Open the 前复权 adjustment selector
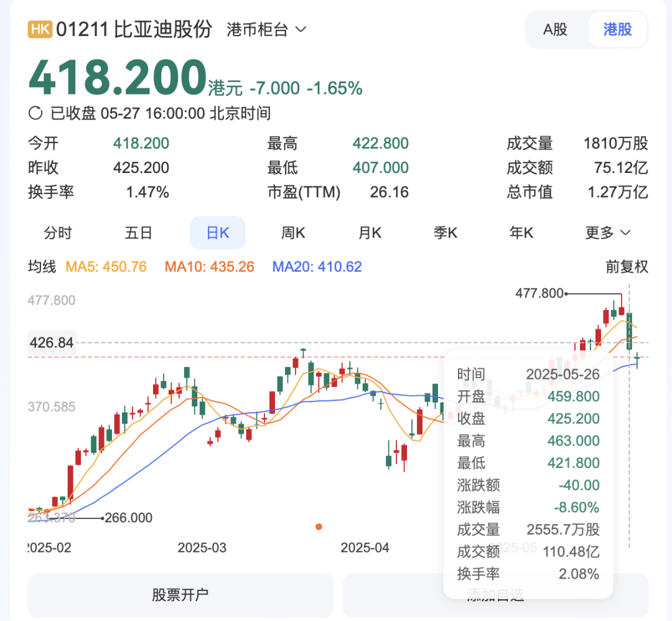The image size is (672, 621). point(627,266)
